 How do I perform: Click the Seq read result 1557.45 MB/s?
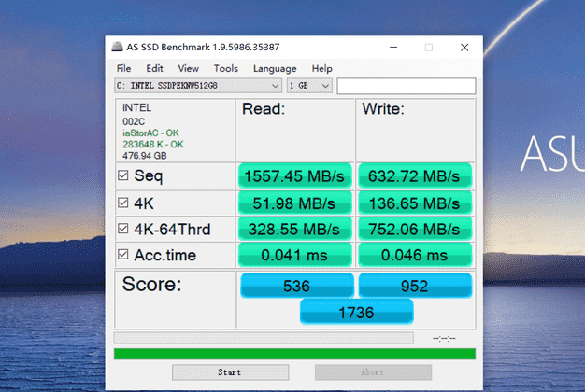(294, 175)
